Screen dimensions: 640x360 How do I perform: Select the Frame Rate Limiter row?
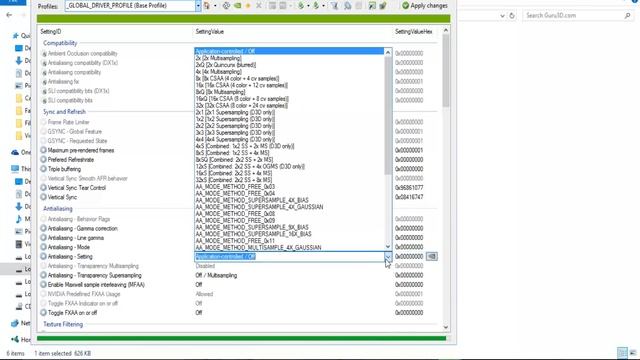tap(239, 122)
